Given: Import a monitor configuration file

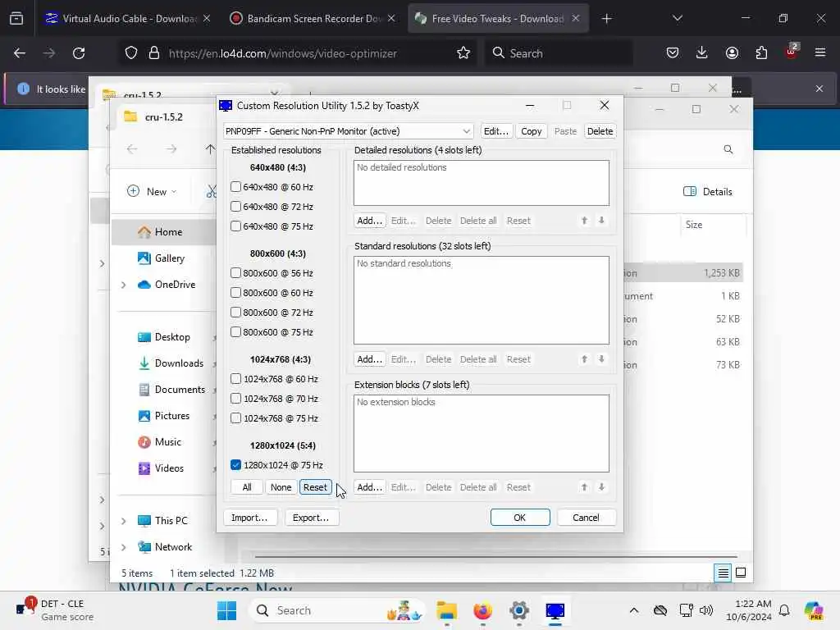Looking at the screenshot, I should 249,518.
